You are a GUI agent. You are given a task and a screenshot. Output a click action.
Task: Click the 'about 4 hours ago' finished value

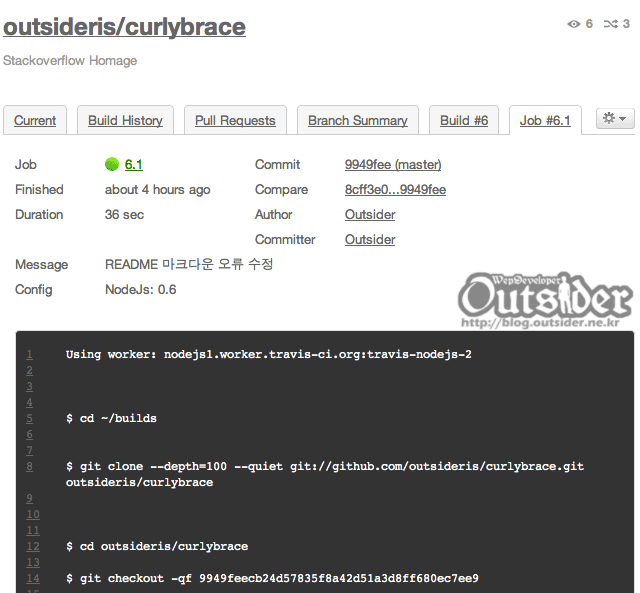point(157,189)
